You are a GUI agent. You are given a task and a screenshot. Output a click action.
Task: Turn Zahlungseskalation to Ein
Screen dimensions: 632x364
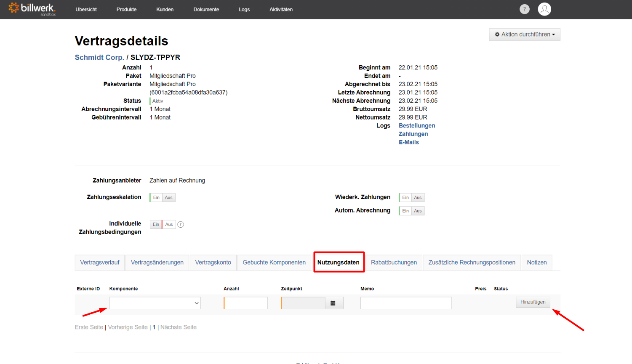tap(156, 197)
